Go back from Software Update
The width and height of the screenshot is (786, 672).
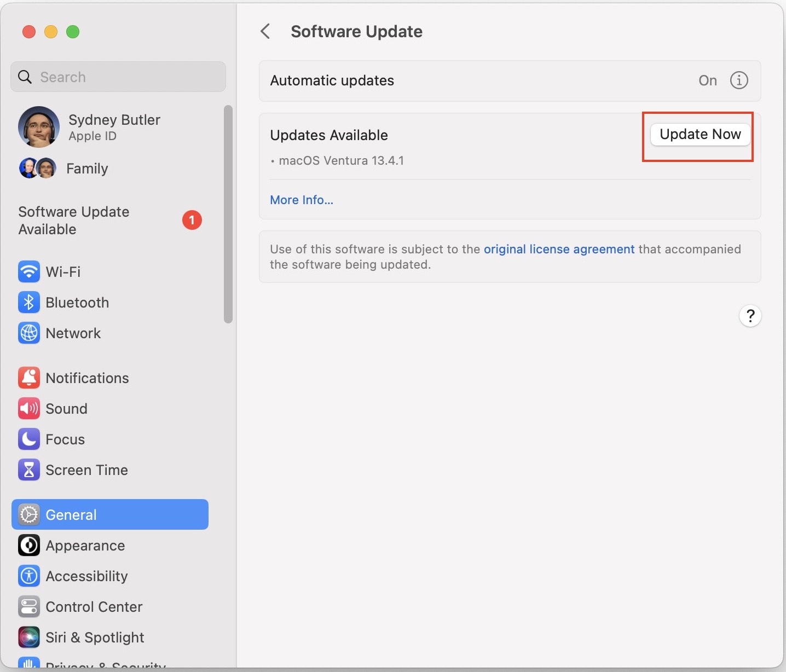[265, 31]
